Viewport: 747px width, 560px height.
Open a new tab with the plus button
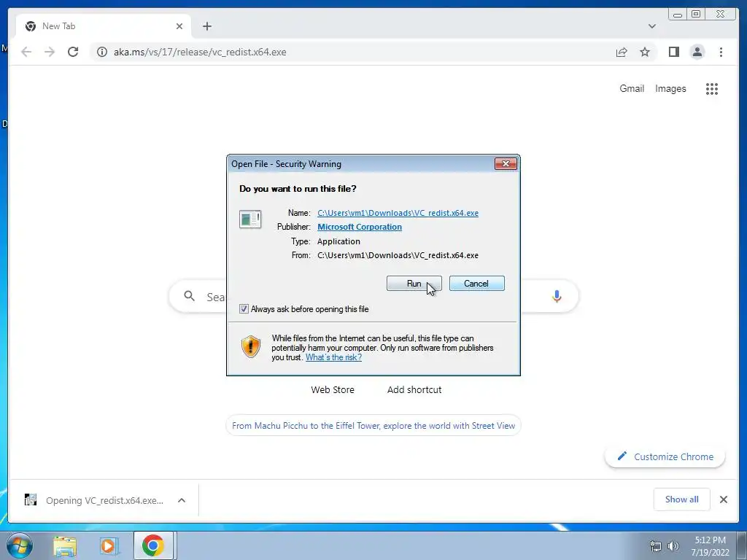[x=206, y=26]
